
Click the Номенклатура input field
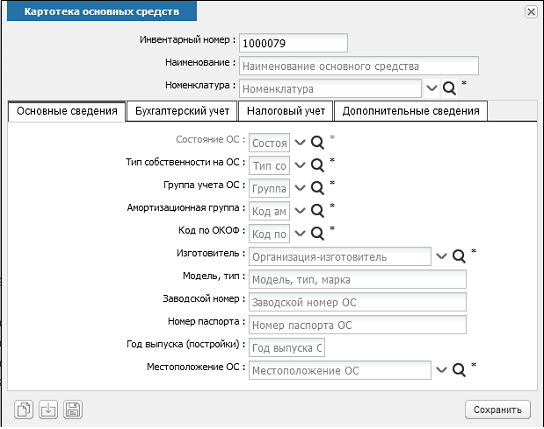(x=330, y=89)
